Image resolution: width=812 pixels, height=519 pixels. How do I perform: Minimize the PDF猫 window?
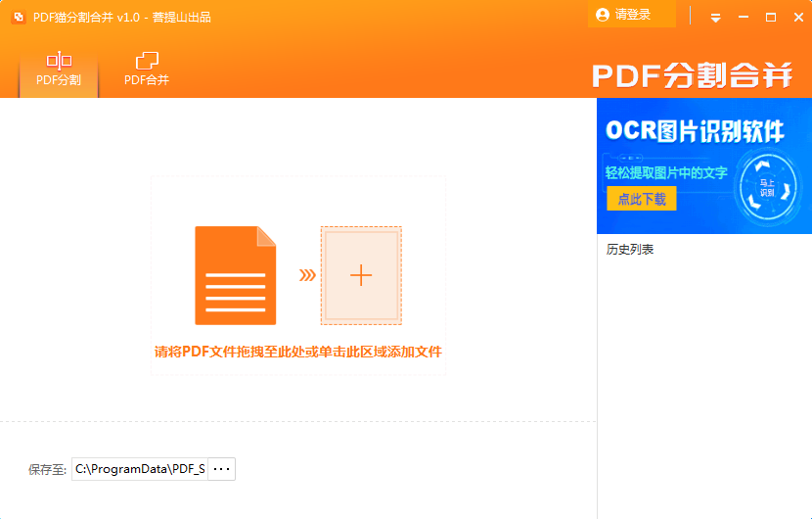click(x=744, y=17)
